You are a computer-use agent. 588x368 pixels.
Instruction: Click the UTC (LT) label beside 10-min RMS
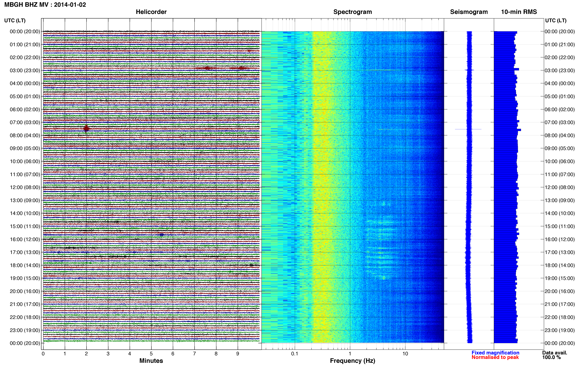(x=556, y=20)
